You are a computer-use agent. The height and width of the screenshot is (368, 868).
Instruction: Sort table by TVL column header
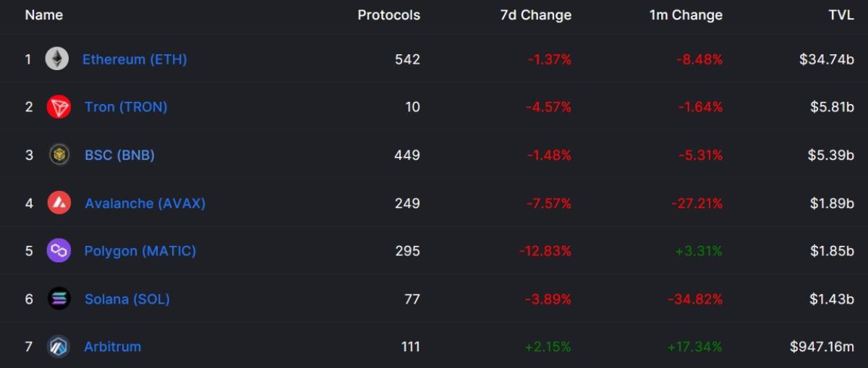pos(840,14)
